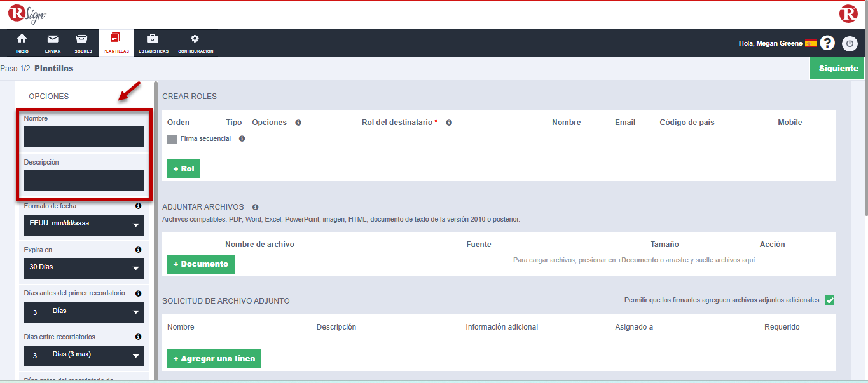Uncheck permitir archivos adjuntos adicionales checkbox

tap(829, 300)
